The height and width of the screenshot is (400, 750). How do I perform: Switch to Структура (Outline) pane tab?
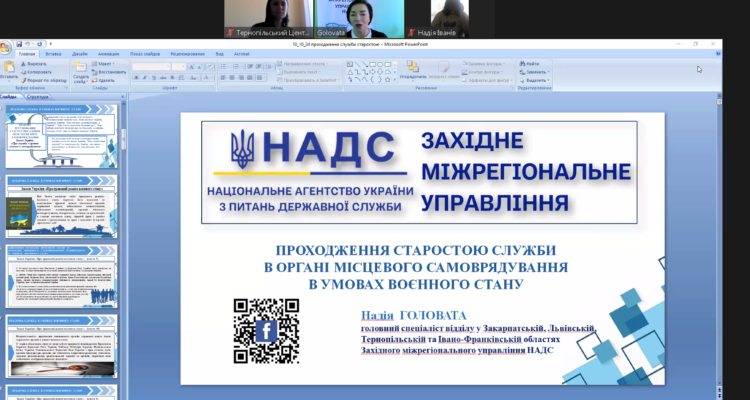(37, 97)
